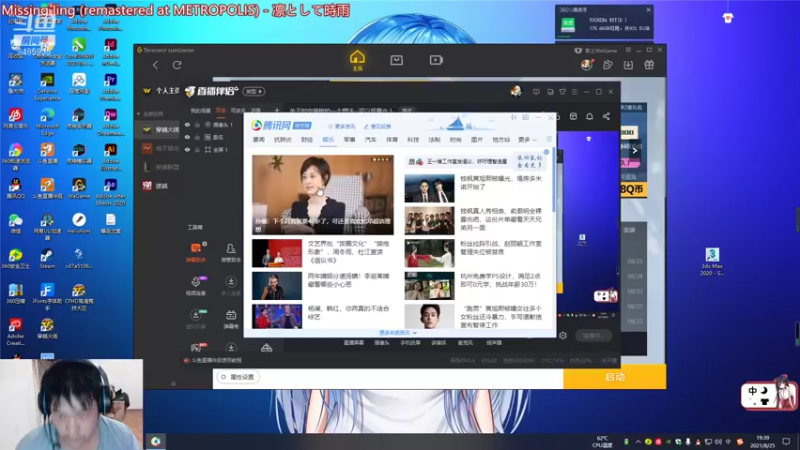Viewport: 800px width, 450px height.
Task: Switch to 军事 tab in Tencent news
Action: pyautogui.click(x=349, y=139)
